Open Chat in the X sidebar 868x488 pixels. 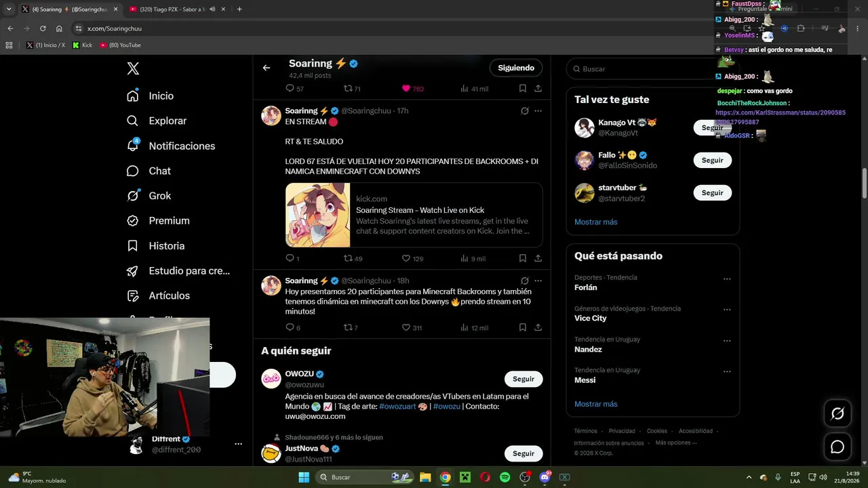tap(149, 171)
